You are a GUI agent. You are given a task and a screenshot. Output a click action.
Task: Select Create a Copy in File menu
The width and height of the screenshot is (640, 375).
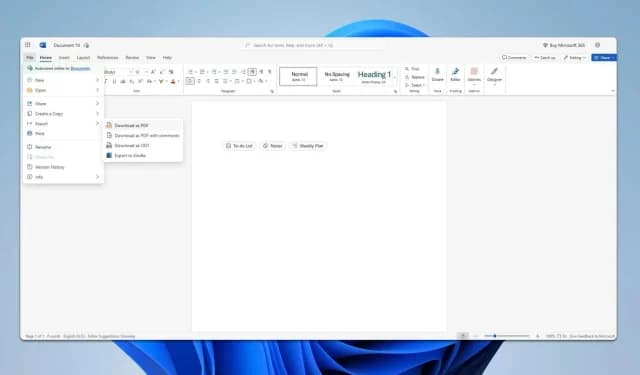63,113
